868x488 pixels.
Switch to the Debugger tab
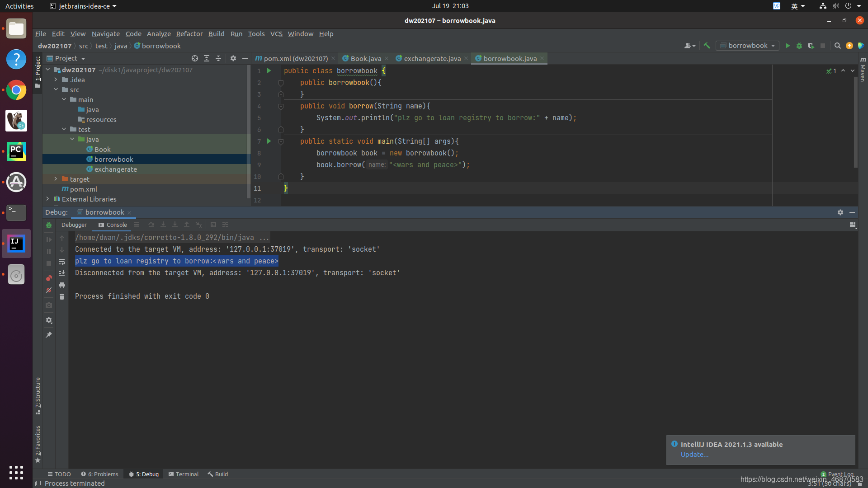click(x=74, y=225)
